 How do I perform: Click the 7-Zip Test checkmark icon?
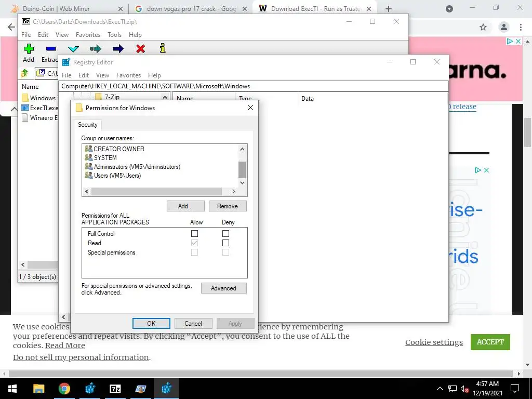pos(73,49)
